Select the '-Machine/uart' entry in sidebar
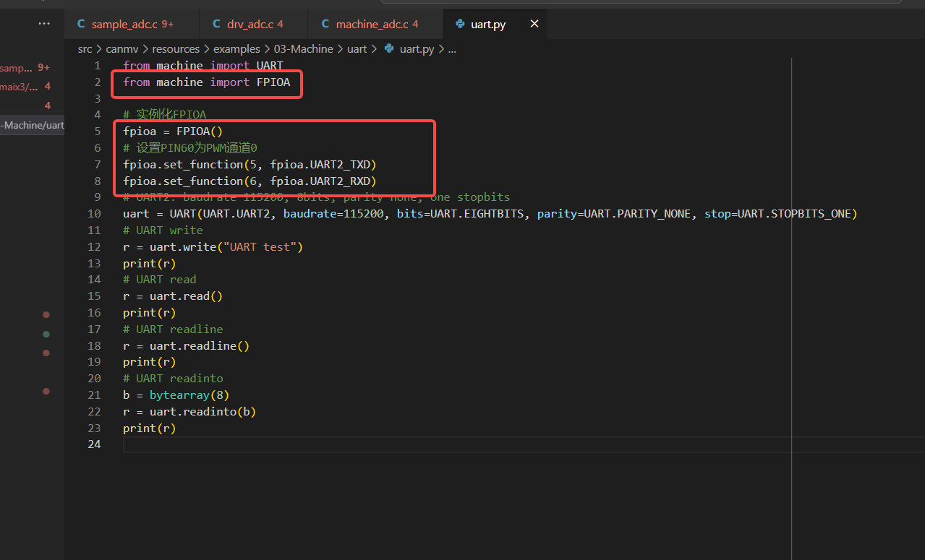Image resolution: width=925 pixels, height=560 pixels. (32, 125)
